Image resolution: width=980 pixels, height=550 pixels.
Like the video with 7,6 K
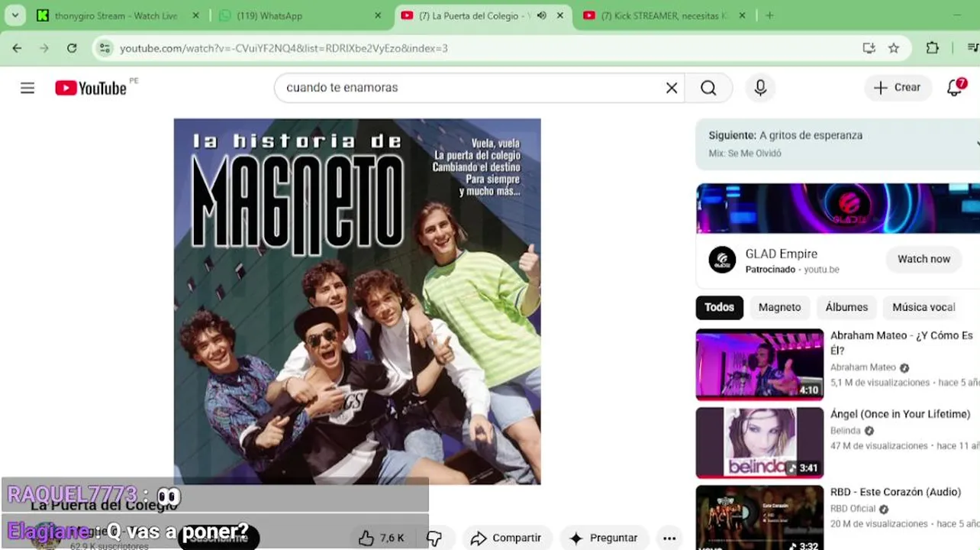(382, 538)
